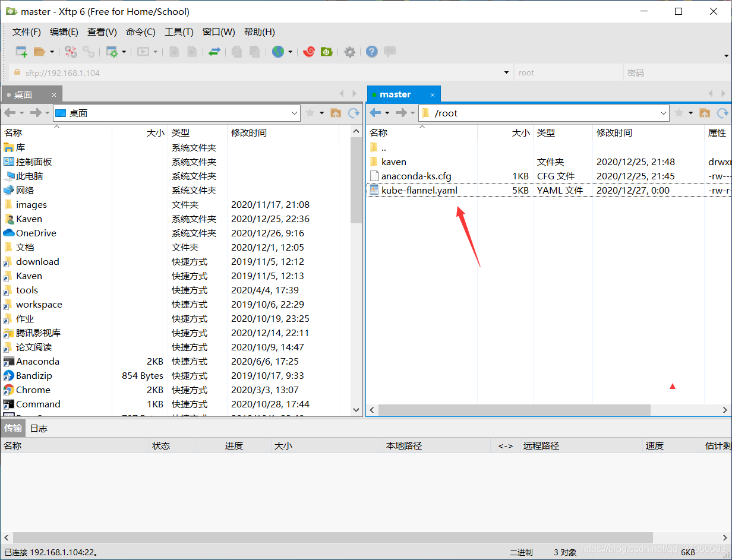The height and width of the screenshot is (560, 732).
Task: Refresh the local 桌面 pane
Action: (x=354, y=113)
